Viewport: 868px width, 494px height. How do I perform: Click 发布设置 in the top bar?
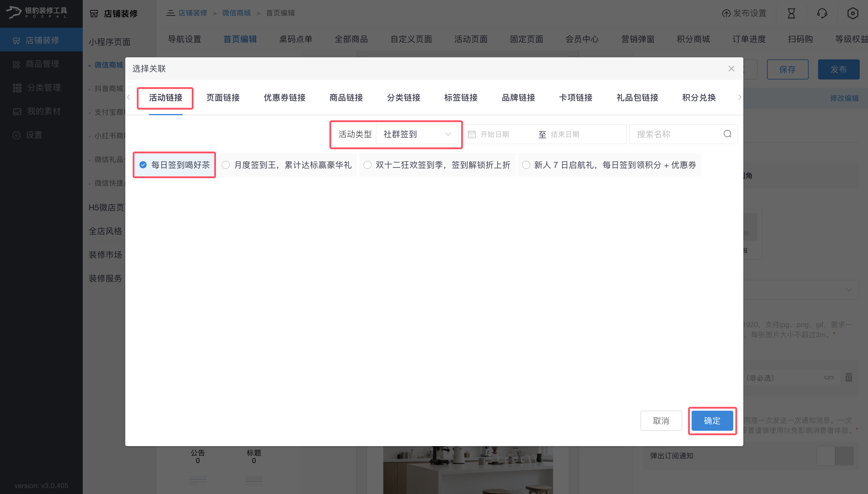point(743,13)
